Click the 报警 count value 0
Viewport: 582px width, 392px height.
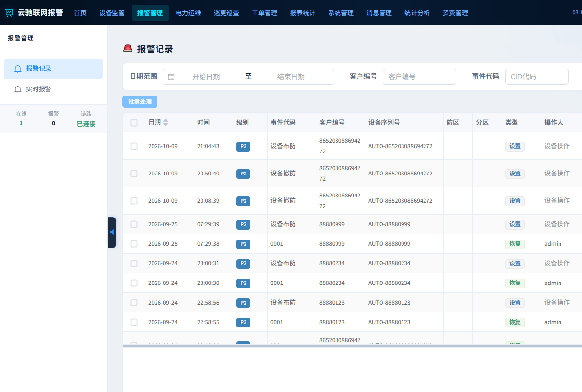click(53, 124)
